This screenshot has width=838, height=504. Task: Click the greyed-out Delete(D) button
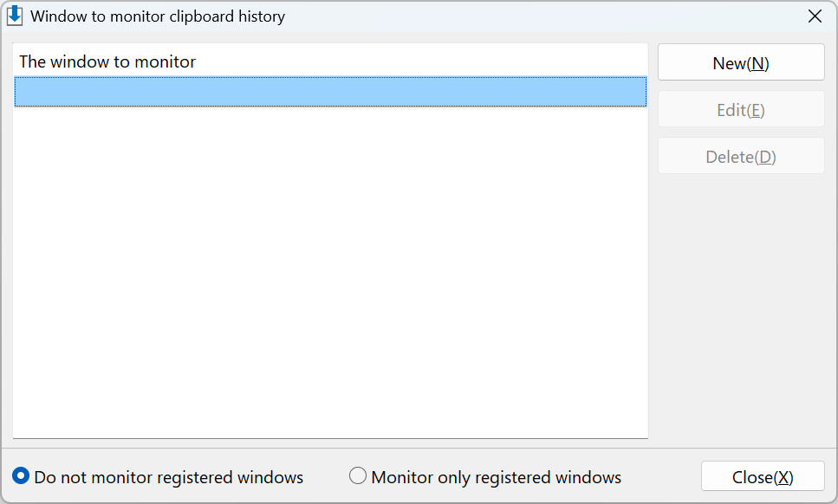click(x=741, y=156)
